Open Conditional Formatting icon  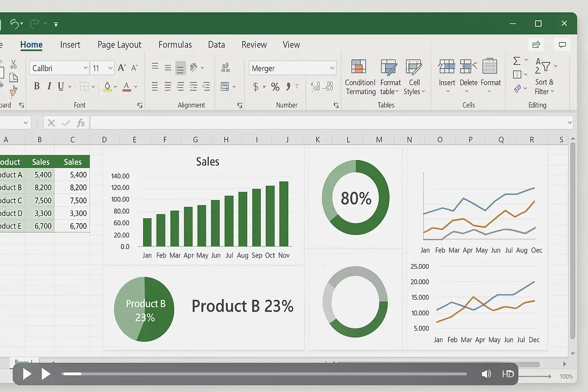click(359, 67)
